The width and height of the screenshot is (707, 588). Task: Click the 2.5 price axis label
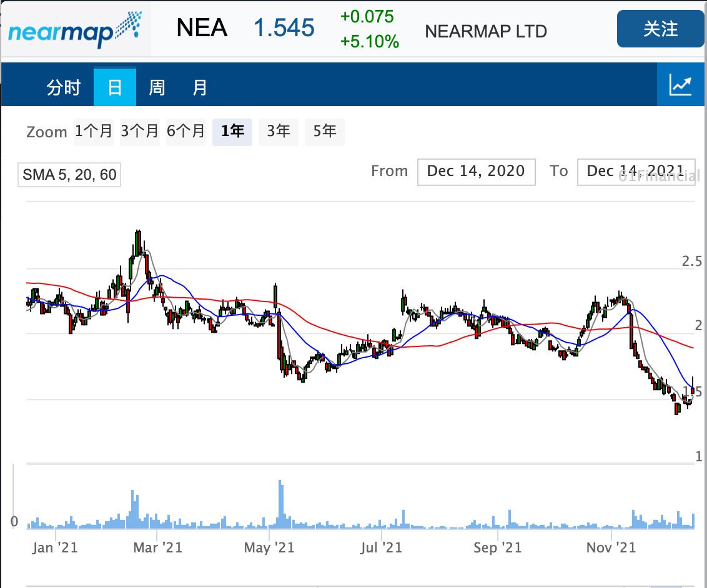tap(691, 262)
